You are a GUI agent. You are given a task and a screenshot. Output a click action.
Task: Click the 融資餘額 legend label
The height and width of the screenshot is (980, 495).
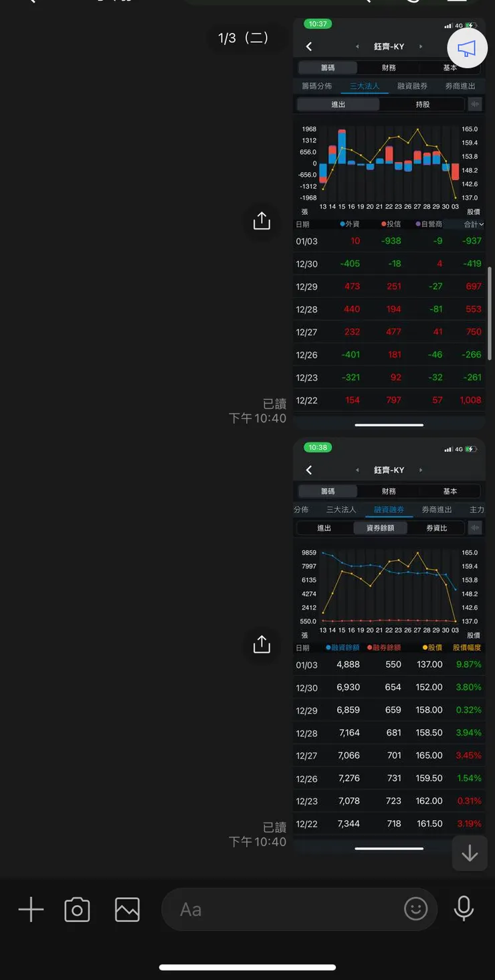(343, 647)
